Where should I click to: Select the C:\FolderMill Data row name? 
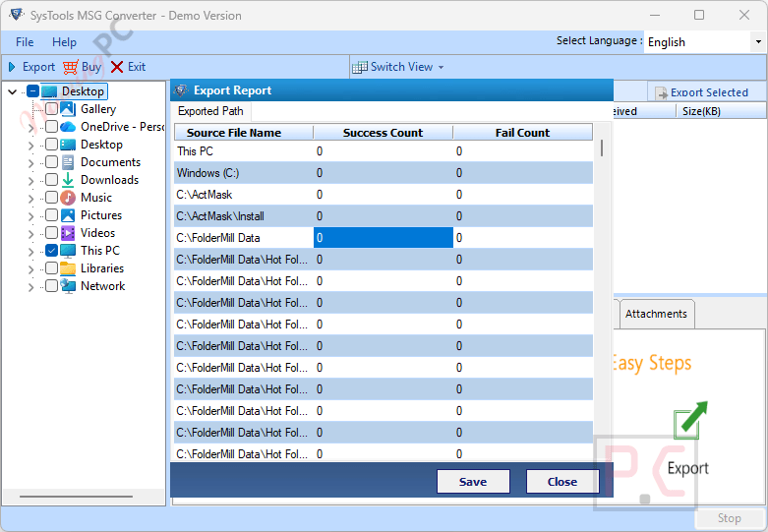[x=218, y=238]
